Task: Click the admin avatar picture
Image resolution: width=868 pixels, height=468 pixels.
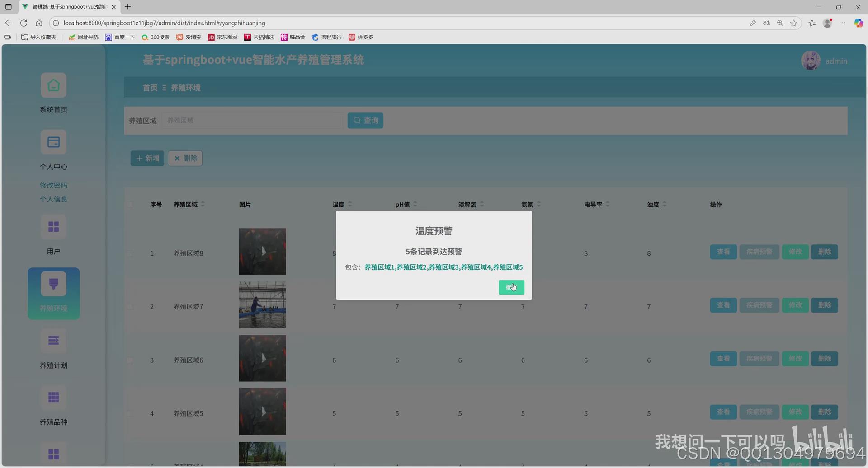Action: (811, 61)
